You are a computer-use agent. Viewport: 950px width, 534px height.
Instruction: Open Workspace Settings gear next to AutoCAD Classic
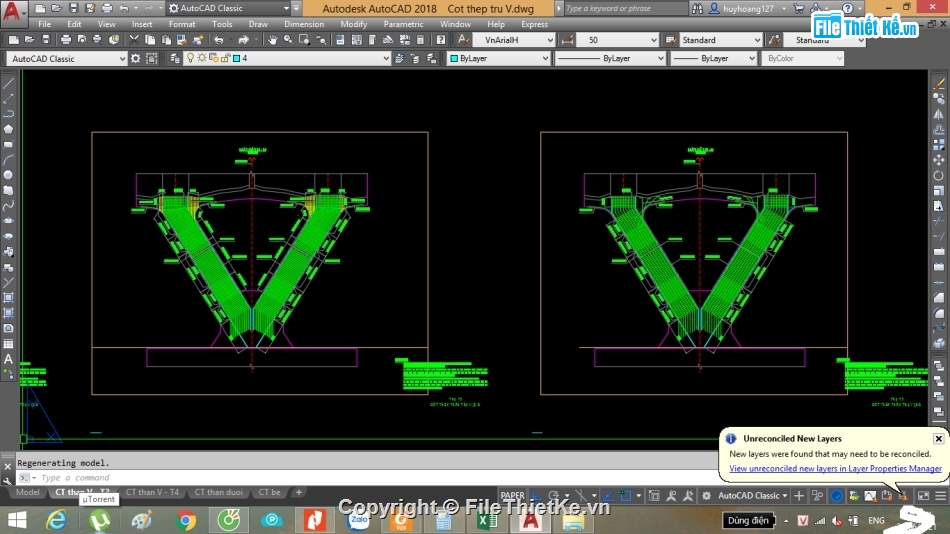coord(136,58)
